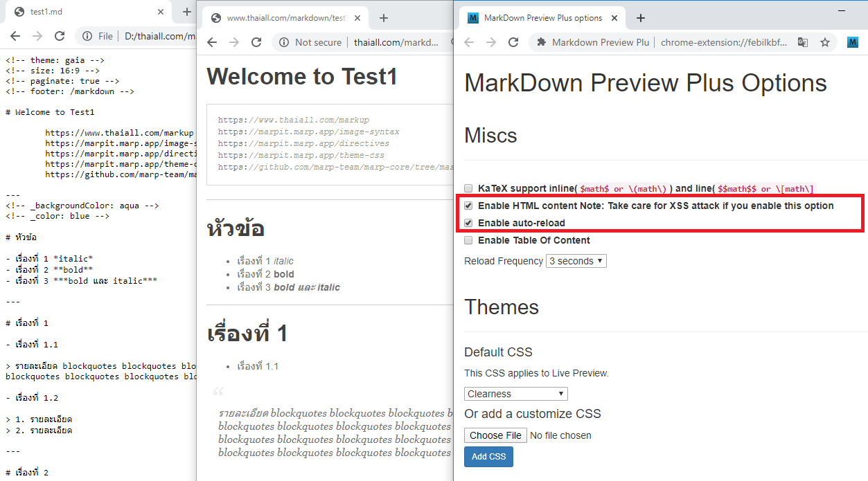This screenshot has width=868, height=481.
Task: Enable KaTeX support checkbox
Action: tap(468, 188)
